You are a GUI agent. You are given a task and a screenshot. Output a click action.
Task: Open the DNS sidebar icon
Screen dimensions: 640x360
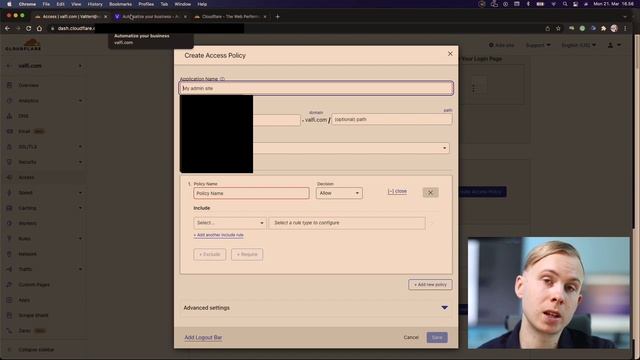[9, 116]
